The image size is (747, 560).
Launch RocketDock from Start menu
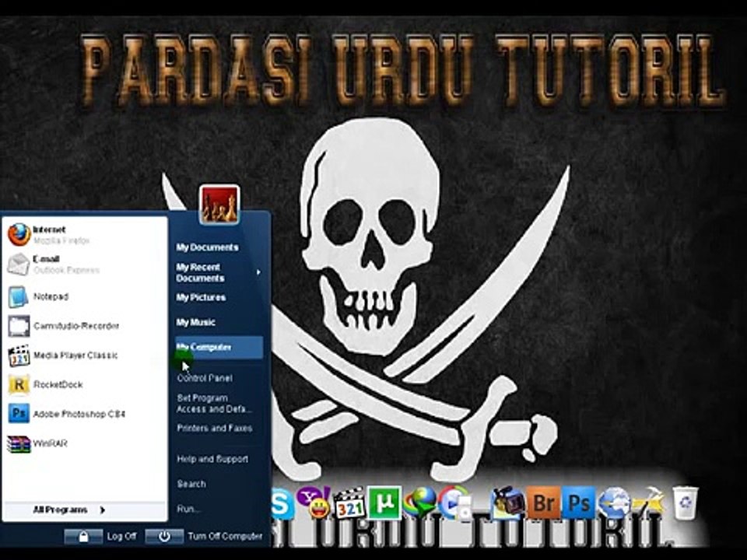click(85, 385)
